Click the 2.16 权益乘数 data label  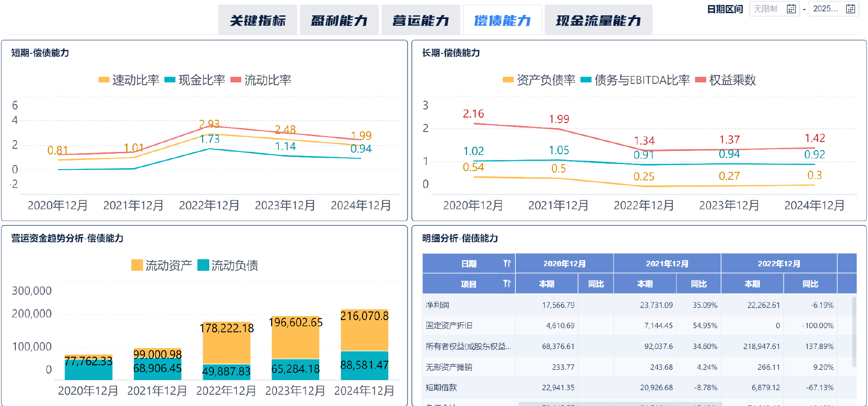click(x=473, y=114)
